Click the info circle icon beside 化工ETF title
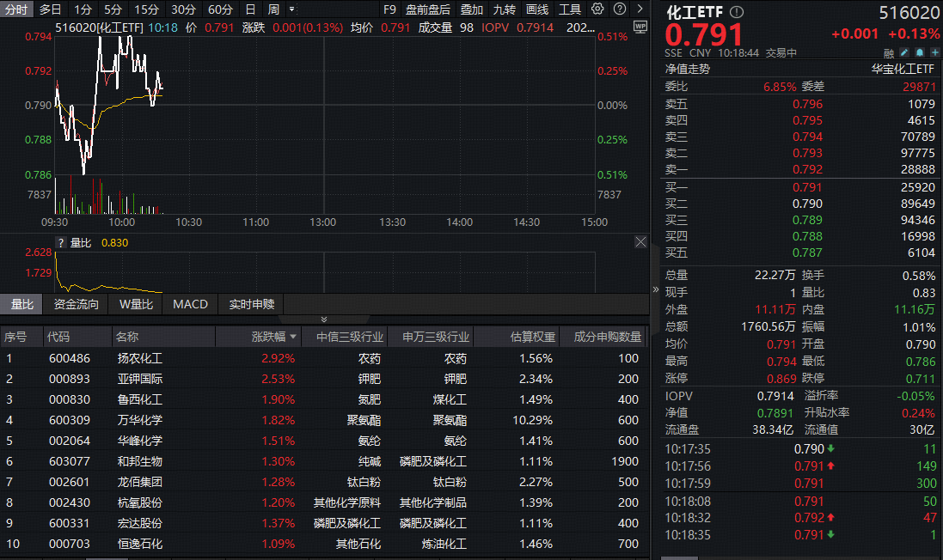 coord(736,12)
